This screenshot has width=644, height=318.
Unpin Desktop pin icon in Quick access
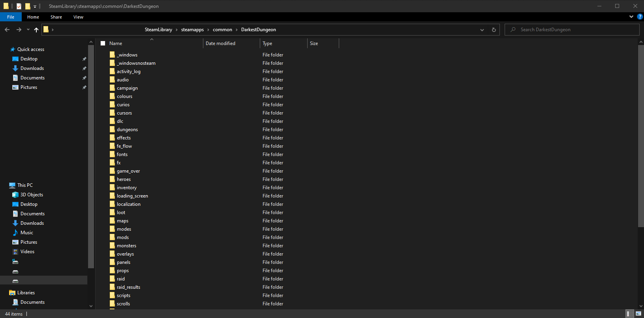click(84, 59)
